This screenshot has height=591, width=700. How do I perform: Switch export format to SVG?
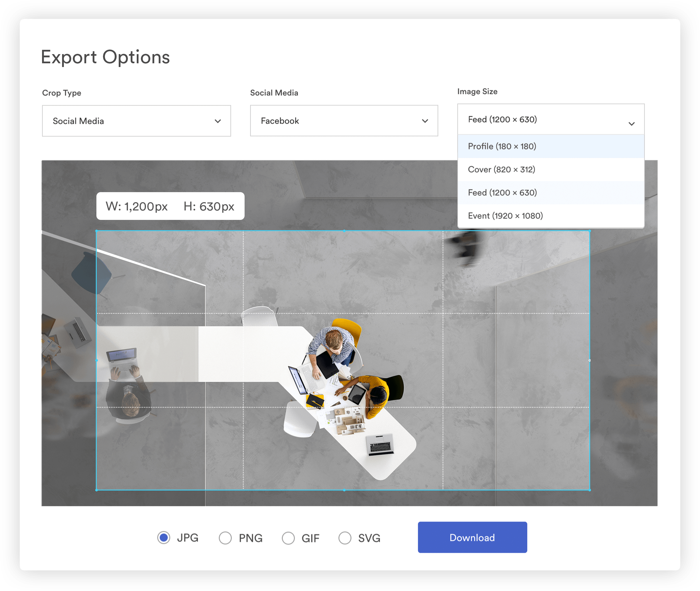pos(345,538)
